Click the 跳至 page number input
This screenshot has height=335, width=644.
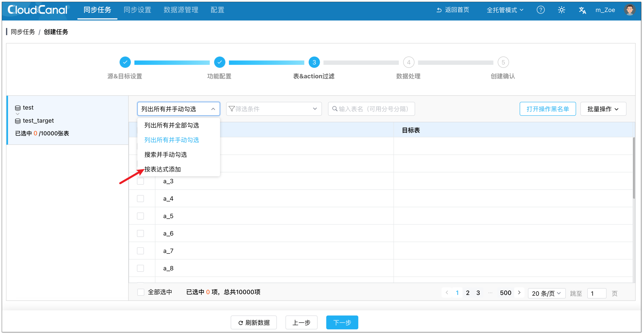click(x=597, y=293)
